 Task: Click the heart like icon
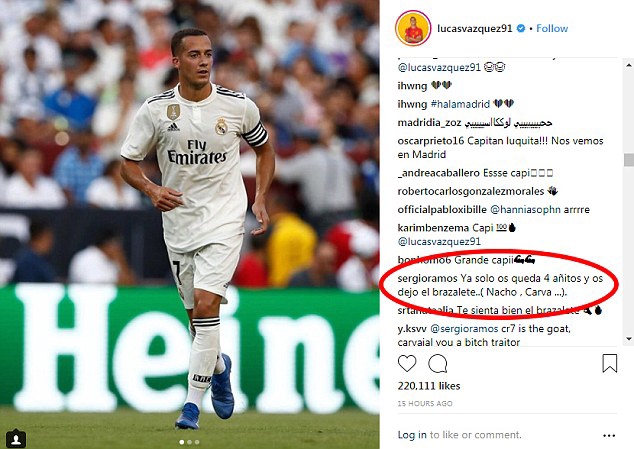pos(407,363)
